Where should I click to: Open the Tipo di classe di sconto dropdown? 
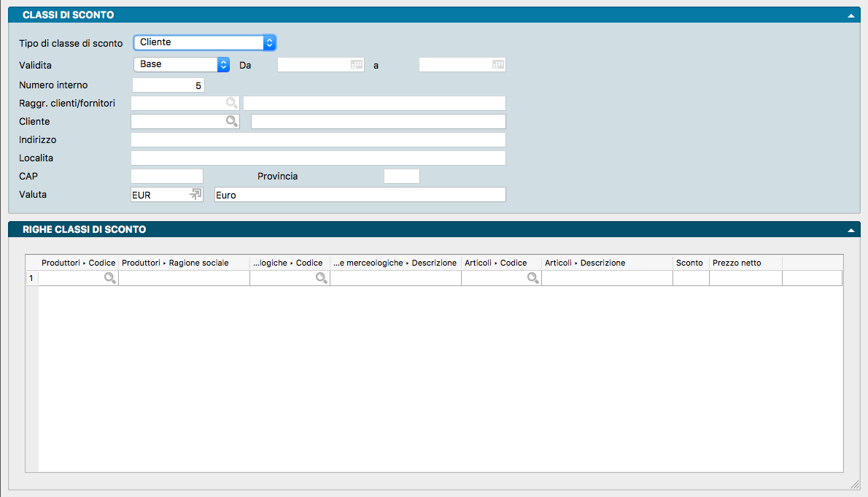point(204,42)
